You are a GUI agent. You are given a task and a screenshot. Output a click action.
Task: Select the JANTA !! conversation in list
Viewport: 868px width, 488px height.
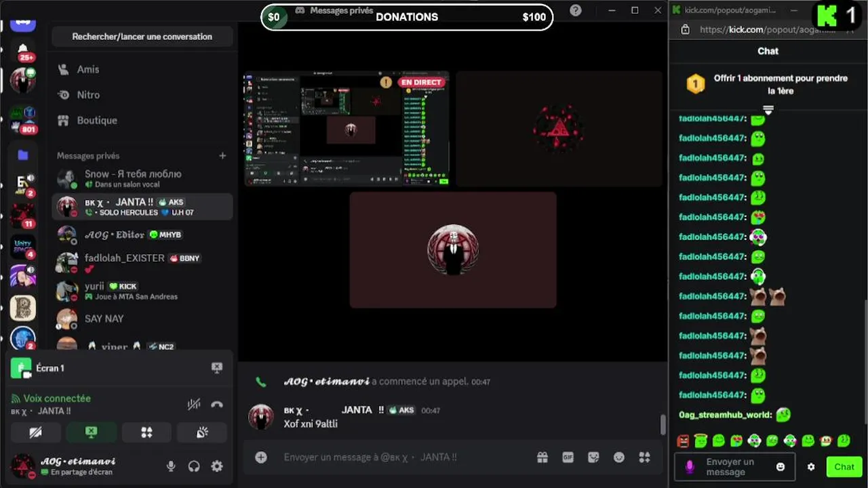[142, 207]
